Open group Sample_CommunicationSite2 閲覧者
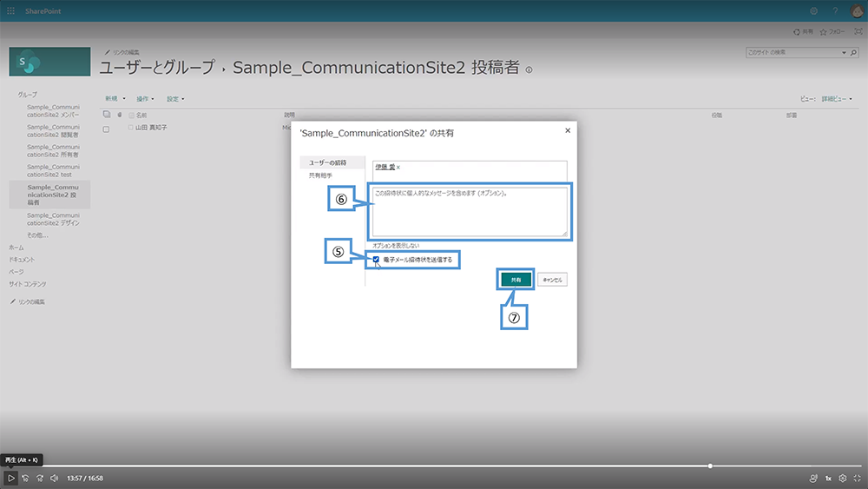Screen dimensions: 868x489 [53, 130]
